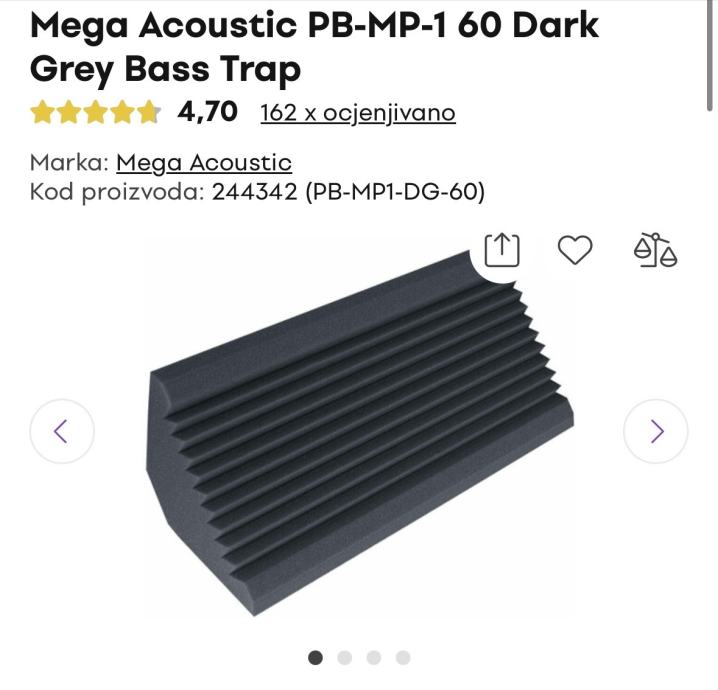The height and width of the screenshot is (690, 718).
Task: Open the bass trap product image
Action: [359, 434]
